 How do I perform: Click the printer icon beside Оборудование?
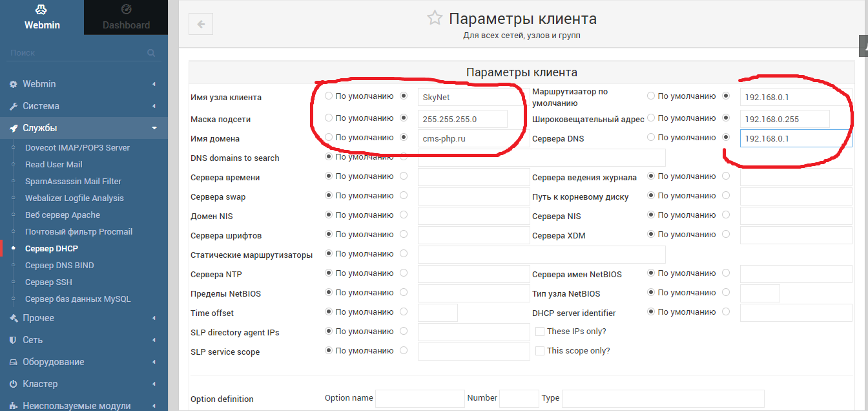point(13,362)
